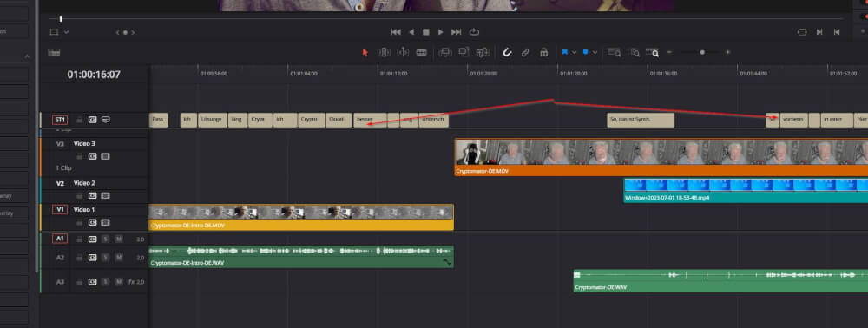Select the Cryptomator-DE.MOV video clip
The width and height of the screenshot is (868, 328).
[661, 158]
